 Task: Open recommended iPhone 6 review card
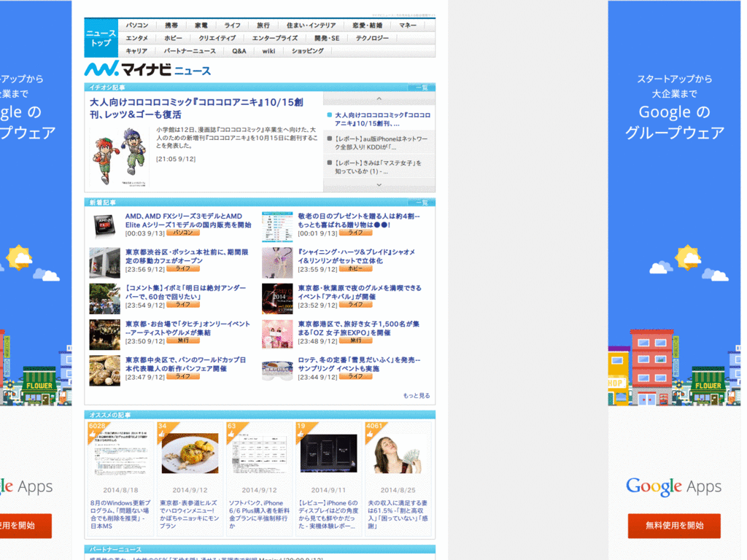tap(329, 478)
